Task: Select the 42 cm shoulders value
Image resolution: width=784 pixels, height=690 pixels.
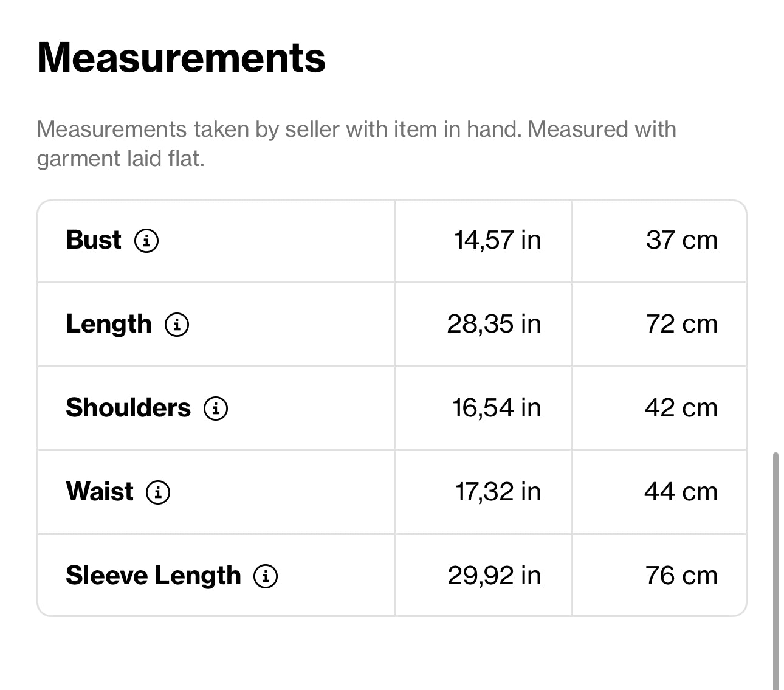Action: click(x=681, y=408)
